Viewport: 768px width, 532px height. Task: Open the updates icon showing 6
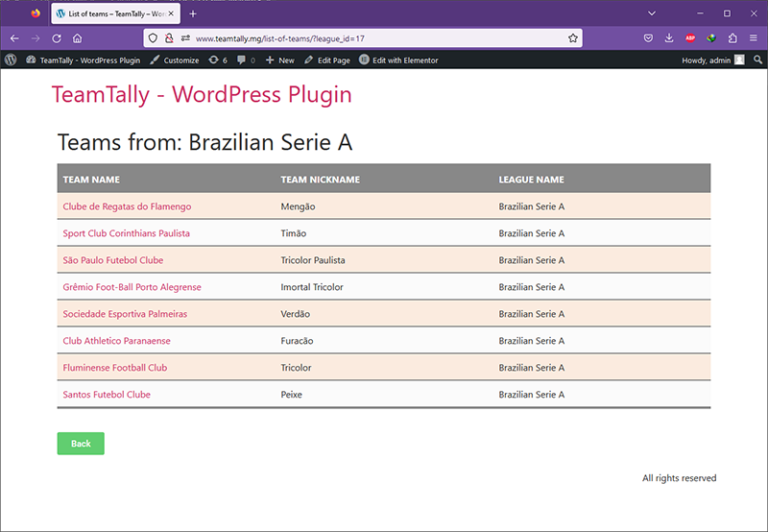click(x=218, y=60)
